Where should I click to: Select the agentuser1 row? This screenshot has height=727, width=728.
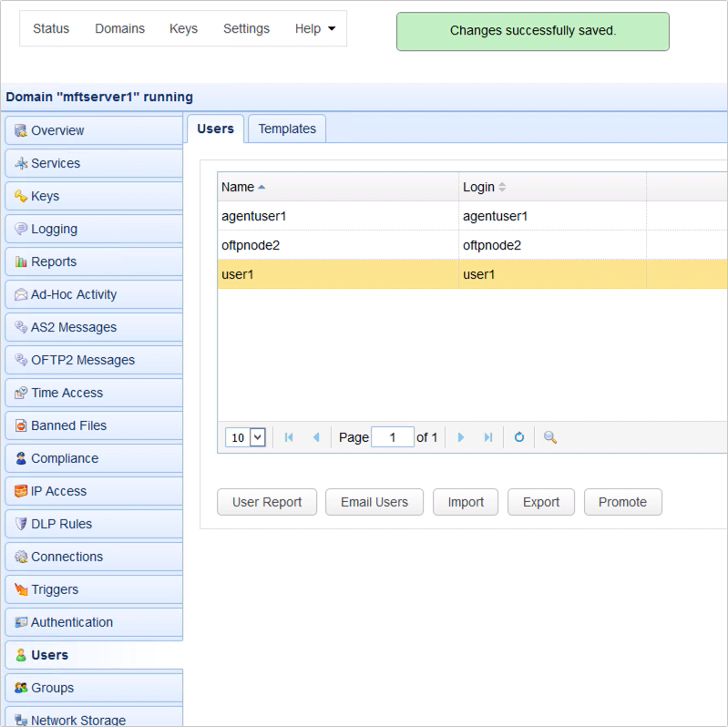tap(337, 216)
